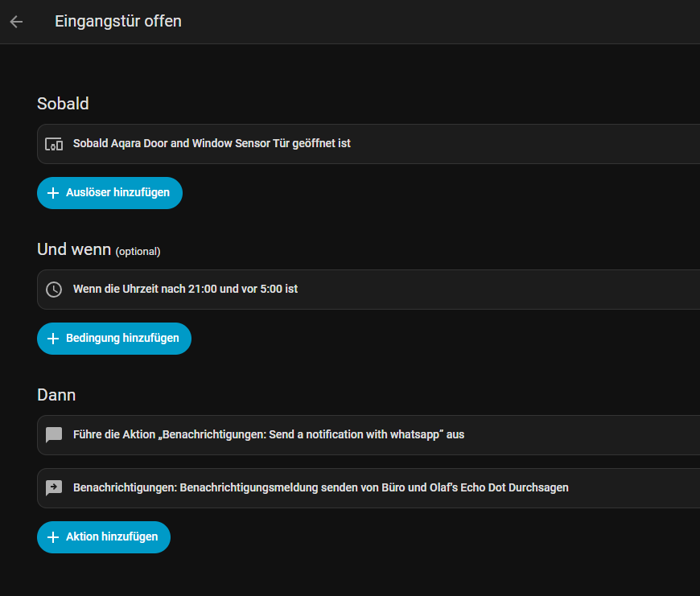Click the Sobald section heading

click(63, 104)
